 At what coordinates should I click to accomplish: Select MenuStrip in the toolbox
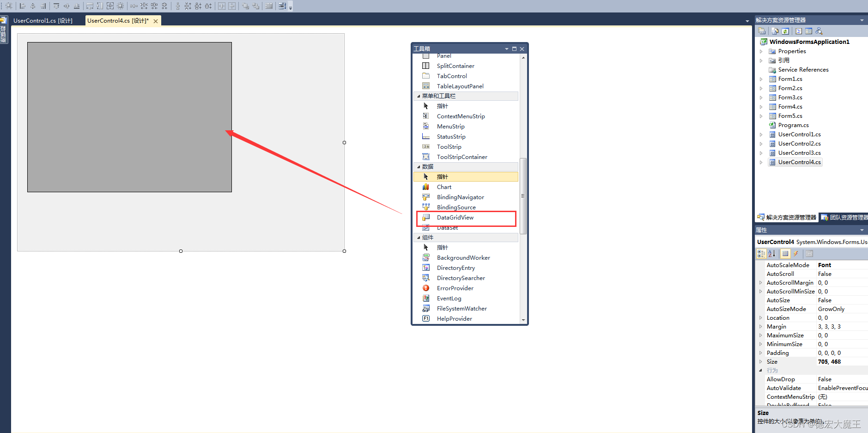(x=466, y=127)
